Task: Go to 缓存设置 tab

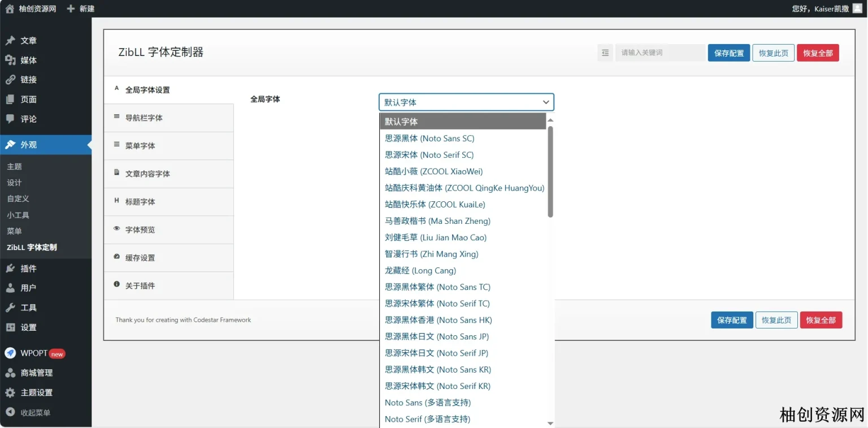Action: point(140,258)
